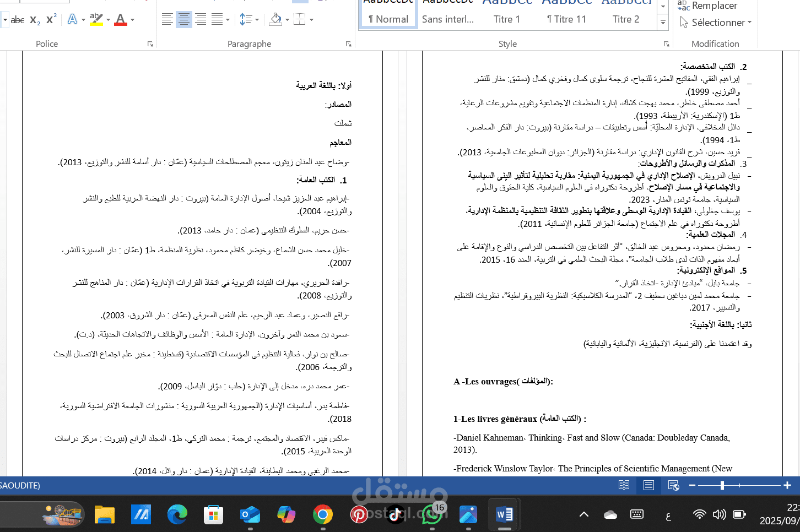Open shading color dropdown arrow

coord(287,20)
